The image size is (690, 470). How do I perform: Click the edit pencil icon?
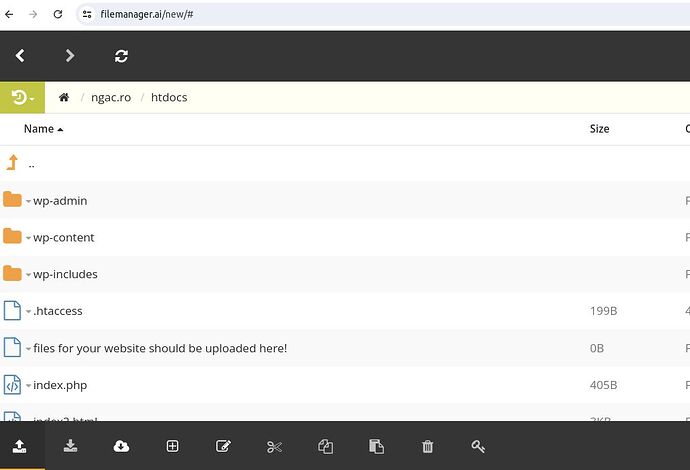tap(223, 446)
